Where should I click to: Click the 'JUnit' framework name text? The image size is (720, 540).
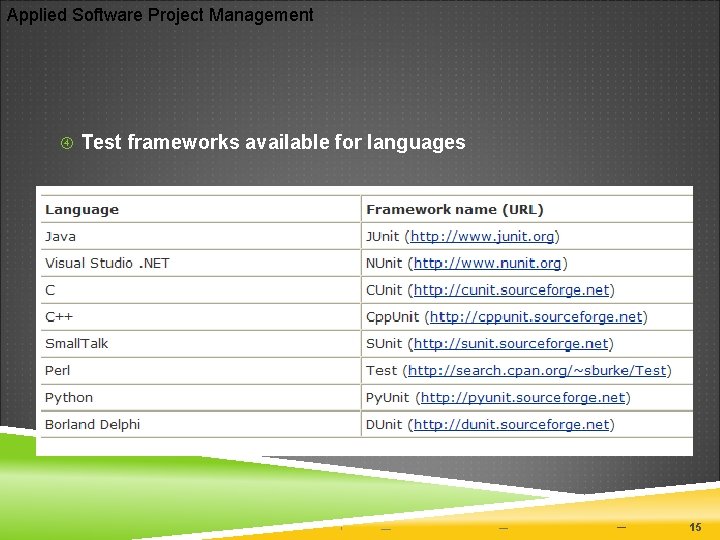point(382,236)
